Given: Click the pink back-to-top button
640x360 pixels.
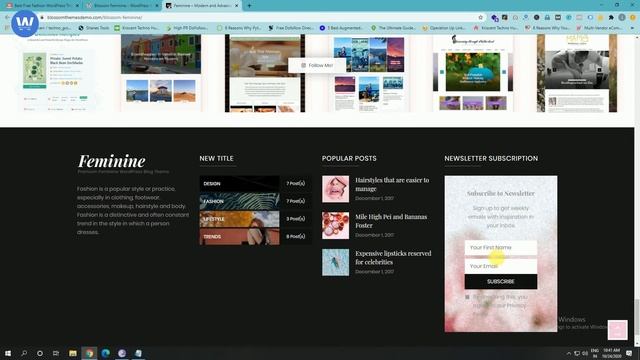Looking at the screenshot, I should tap(618, 330).
